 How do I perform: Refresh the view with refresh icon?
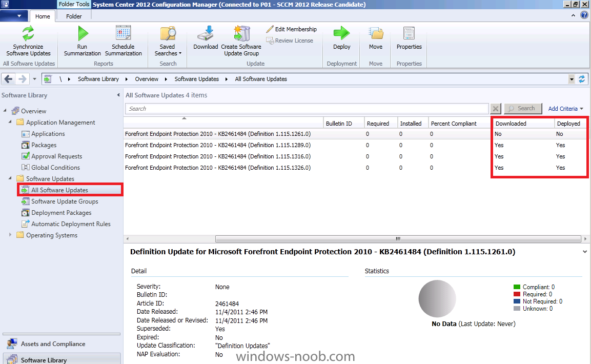582,79
